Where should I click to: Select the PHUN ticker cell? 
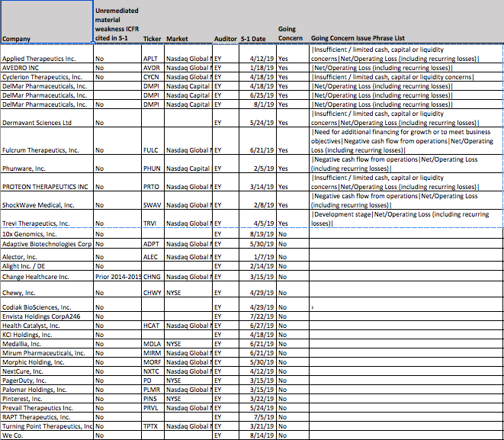tap(152, 164)
